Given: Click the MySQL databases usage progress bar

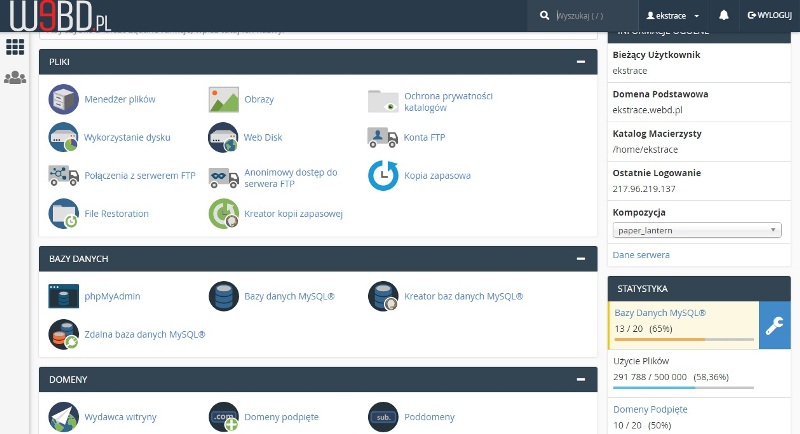Looking at the screenshot, I should tap(684, 339).
